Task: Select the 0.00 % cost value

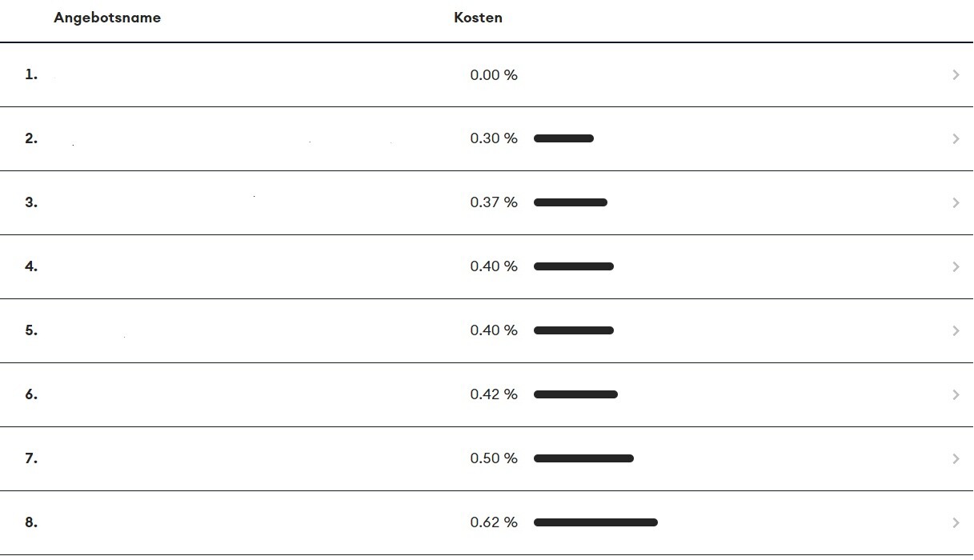Action: (494, 74)
